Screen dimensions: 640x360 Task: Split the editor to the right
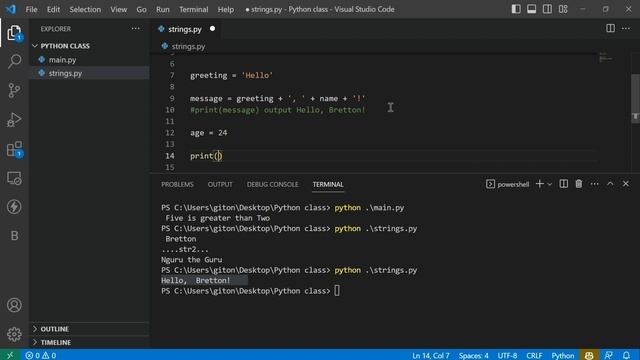(x=610, y=28)
